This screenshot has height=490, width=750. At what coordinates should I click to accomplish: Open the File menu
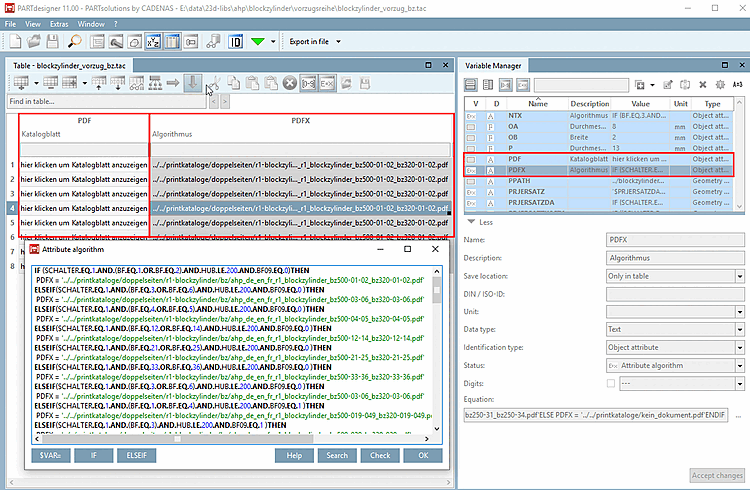click(11, 24)
